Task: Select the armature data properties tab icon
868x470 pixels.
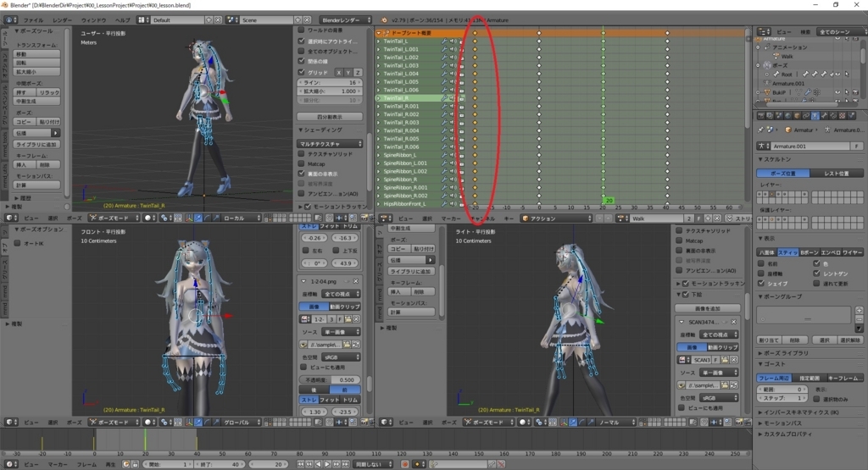Action: [x=815, y=115]
